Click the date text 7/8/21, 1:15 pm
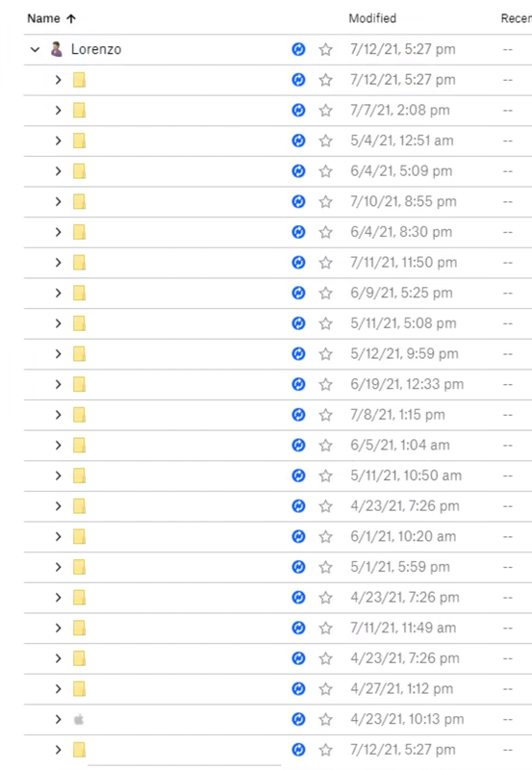The width and height of the screenshot is (532, 770). (397, 415)
